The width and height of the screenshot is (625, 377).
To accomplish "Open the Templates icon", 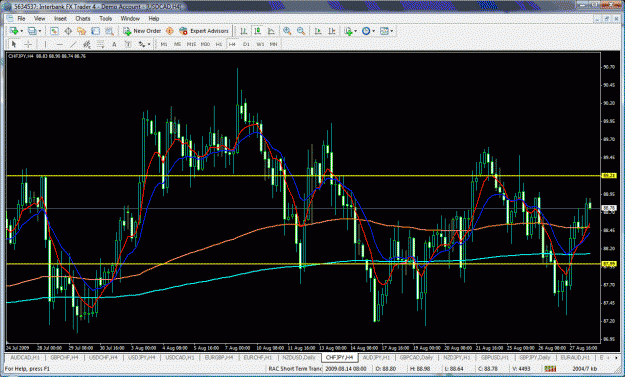I will [384, 31].
